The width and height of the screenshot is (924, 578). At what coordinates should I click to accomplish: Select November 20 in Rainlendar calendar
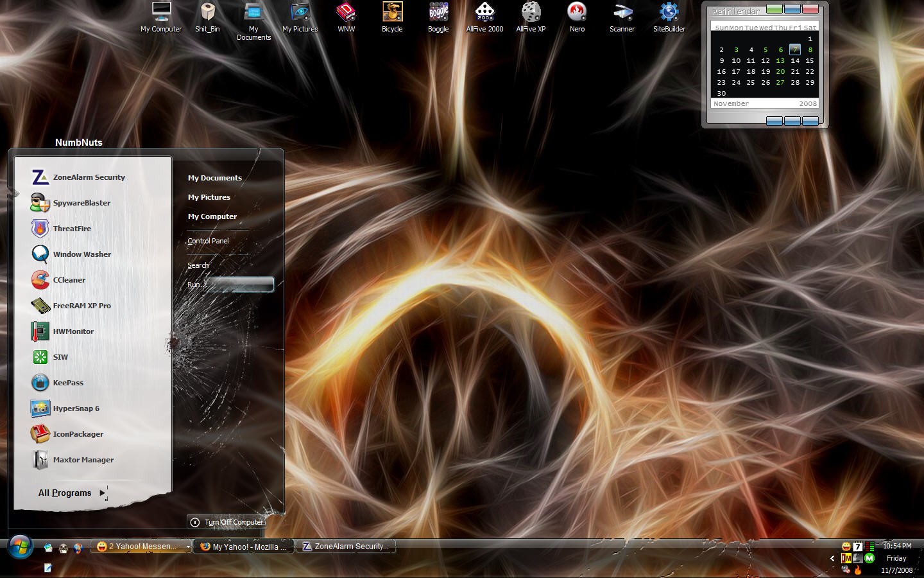pyautogui.click(x=780, y=72)
